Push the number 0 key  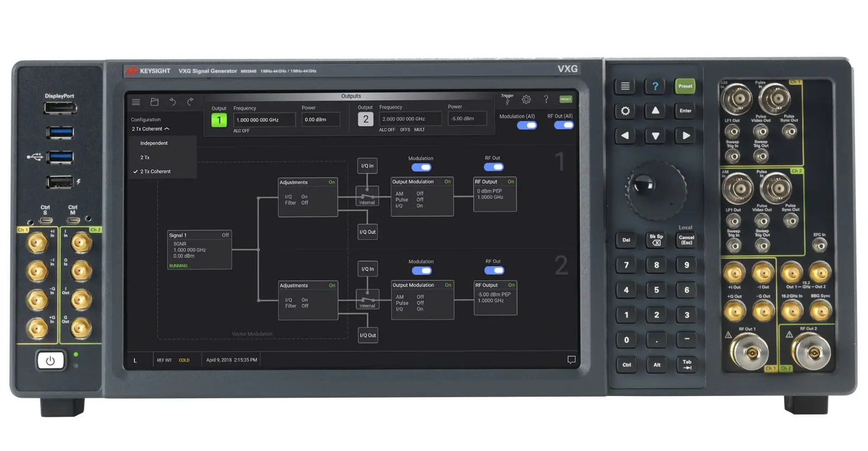click(x=627, y=340)
